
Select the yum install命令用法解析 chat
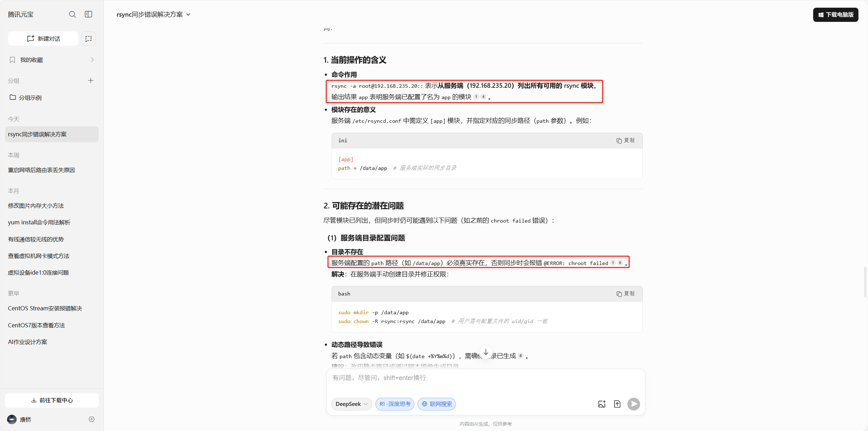coord(39,222)
